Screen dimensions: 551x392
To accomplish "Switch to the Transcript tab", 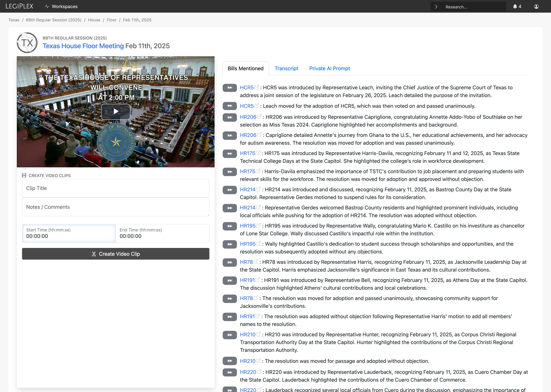I will [x=286, y=69].
